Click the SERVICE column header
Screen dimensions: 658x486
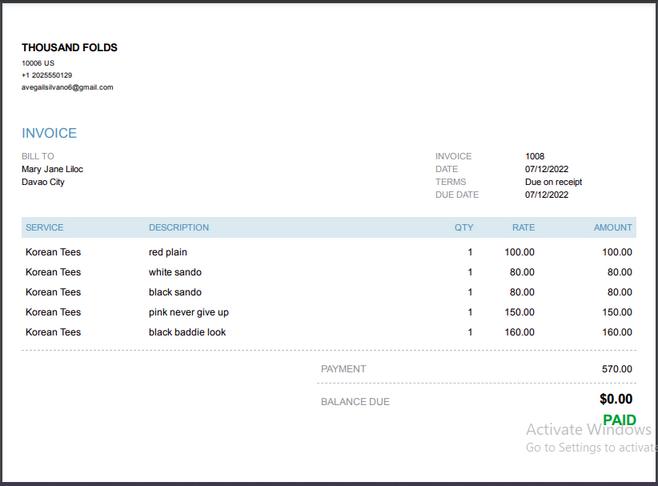(45, 228)
